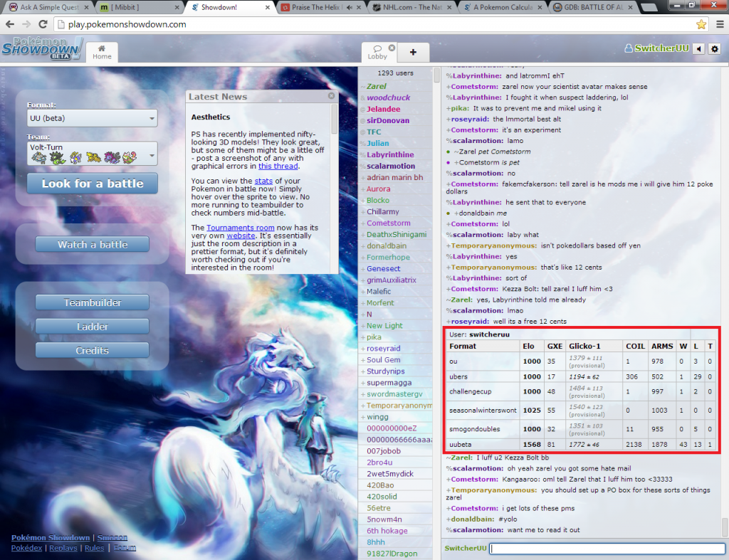Close the A Pokemon Calculator tab
729x560 pixels.
click(x=541, y=7)
